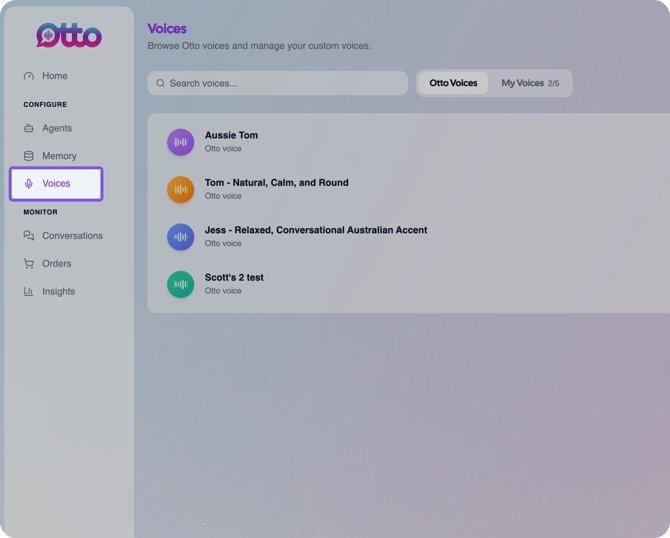670x538 pixels.
Task: Play the purple Aussie Tom waveform avatar
Action: (x=180, y=142)
